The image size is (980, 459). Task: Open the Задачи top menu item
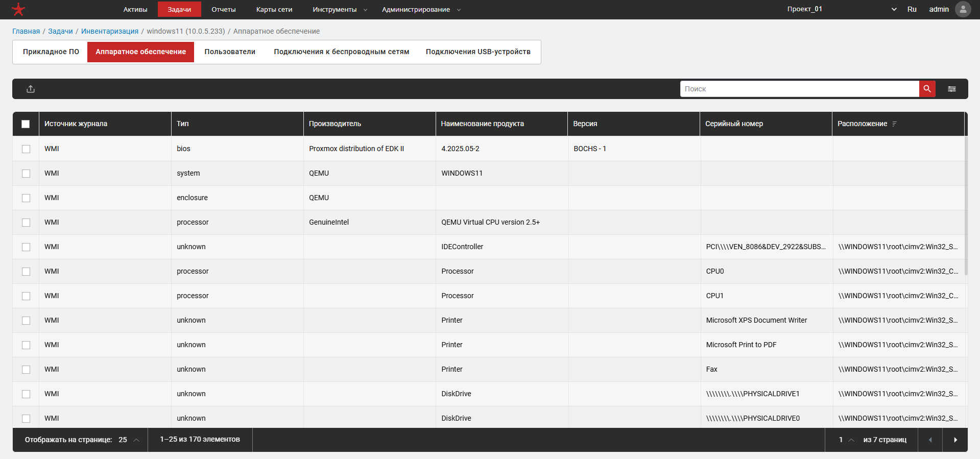click(x=179, y=9)
